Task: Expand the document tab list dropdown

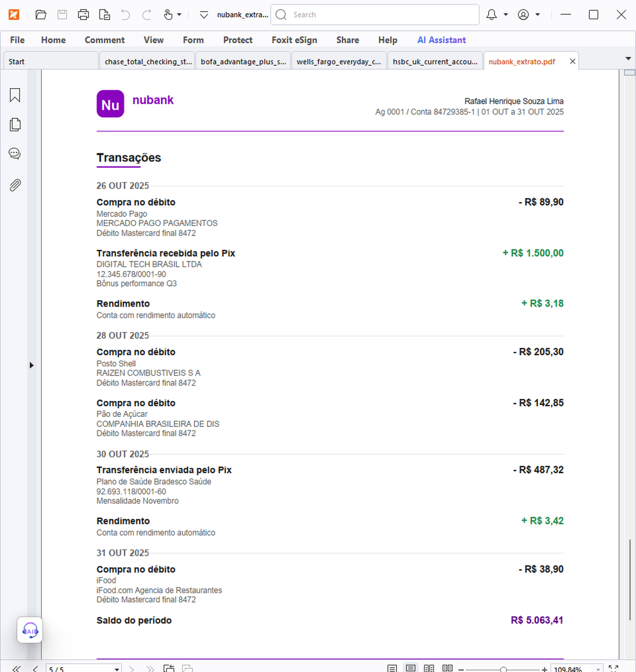Action: pos(628,59)
